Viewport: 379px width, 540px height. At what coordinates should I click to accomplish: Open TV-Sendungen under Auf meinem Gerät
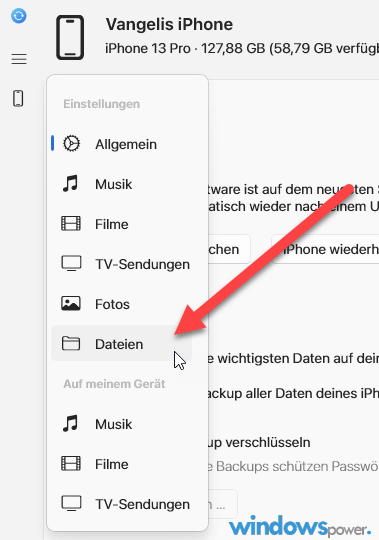121,504
